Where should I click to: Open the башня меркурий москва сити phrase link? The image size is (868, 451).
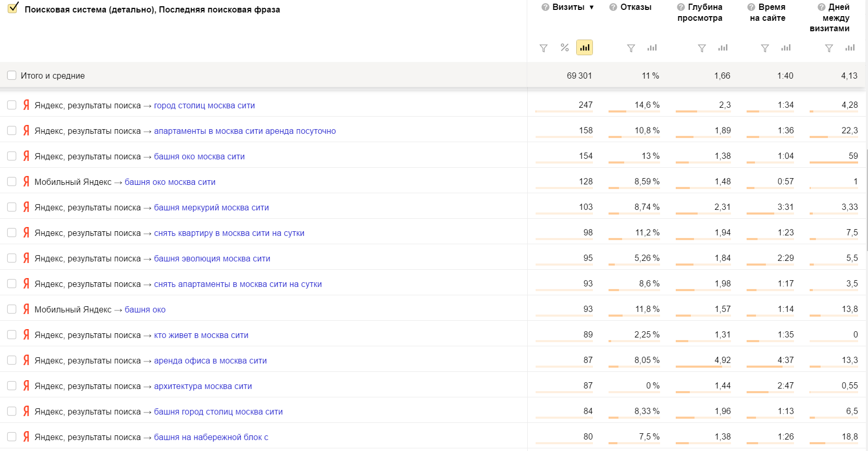pos(211,208)
